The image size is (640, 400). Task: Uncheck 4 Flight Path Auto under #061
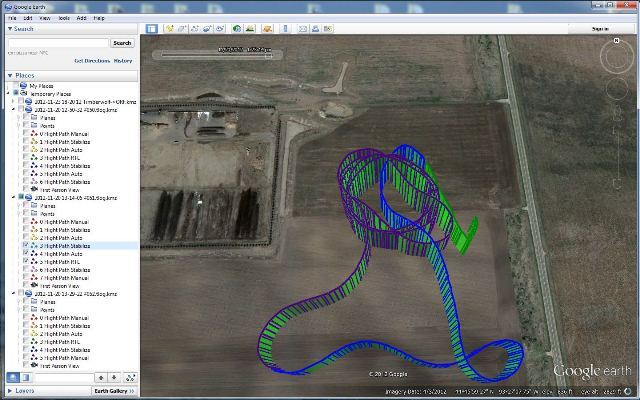26,253
